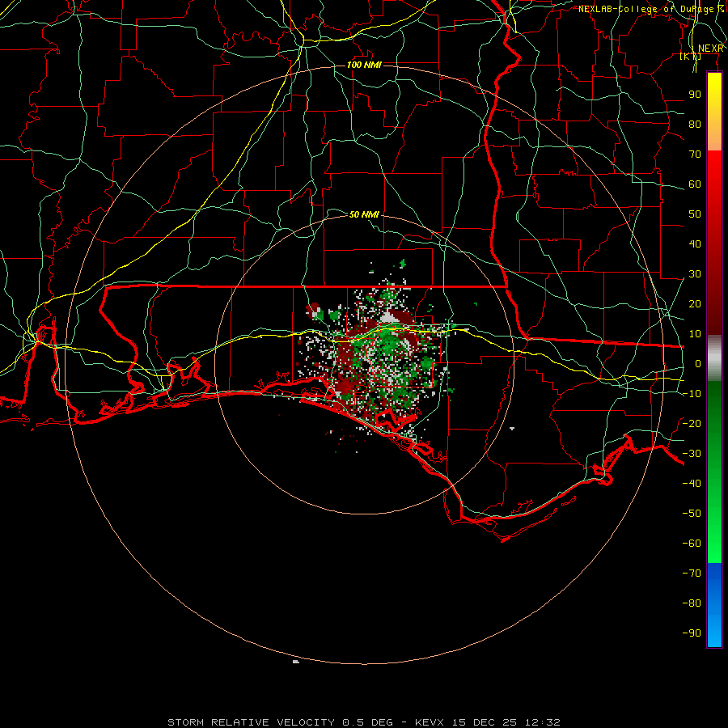Click the 50 knot scale label

pos(695,214)
